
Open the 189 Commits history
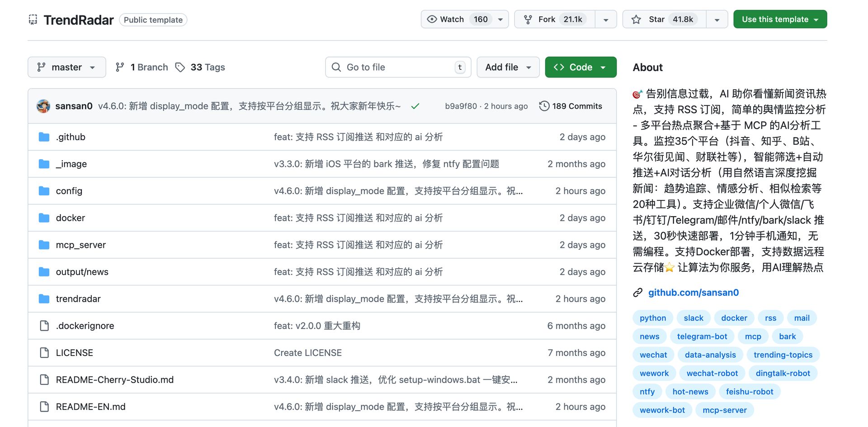[x=571, y=106]
